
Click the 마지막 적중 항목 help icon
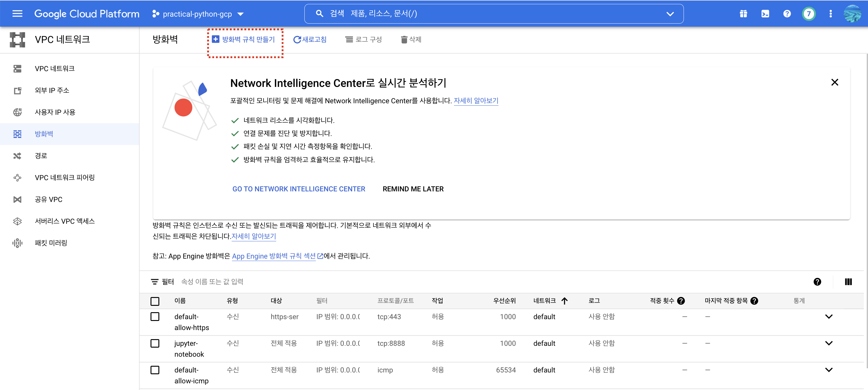click(x=754, y=301)
